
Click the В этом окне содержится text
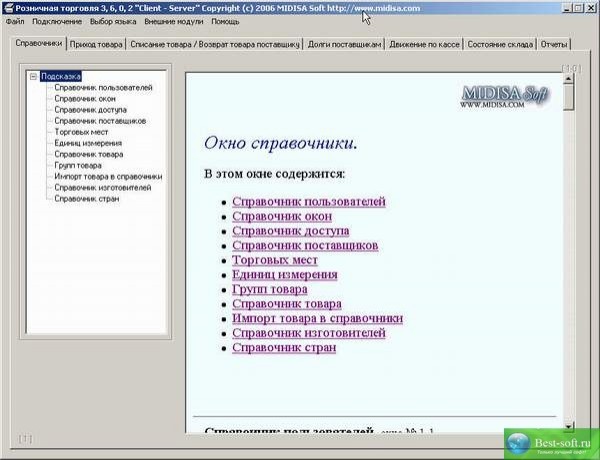pyautogui.click(x=274, y=174)
